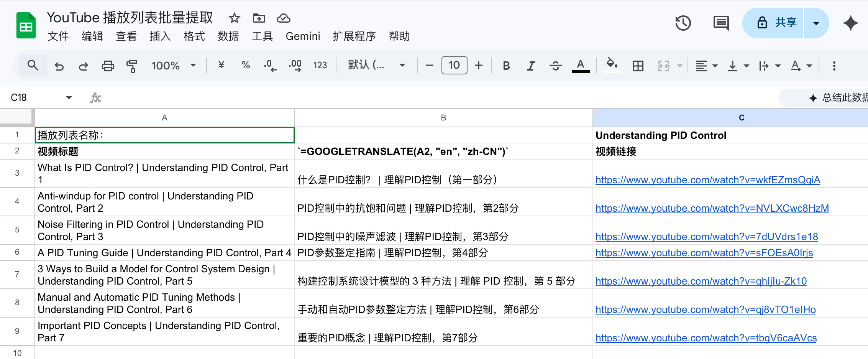Open the 文件 menu
The width and height of the screenshot is (868, 359).
(58, 36)
